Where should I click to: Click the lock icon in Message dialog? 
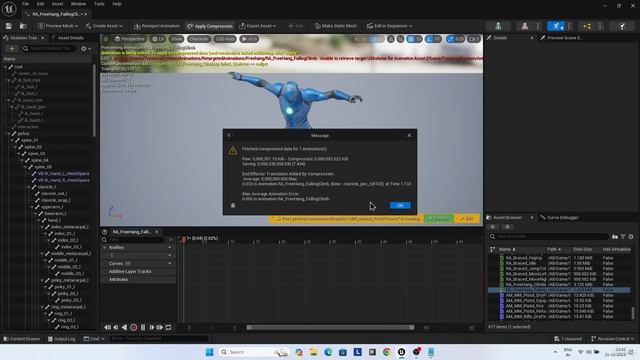[233, 205]
